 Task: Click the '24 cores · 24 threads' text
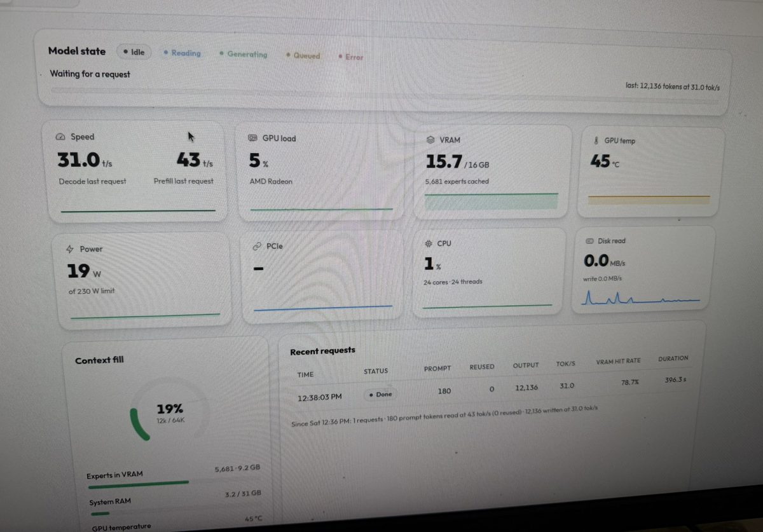pyautogui.click(x=453, y=282)
